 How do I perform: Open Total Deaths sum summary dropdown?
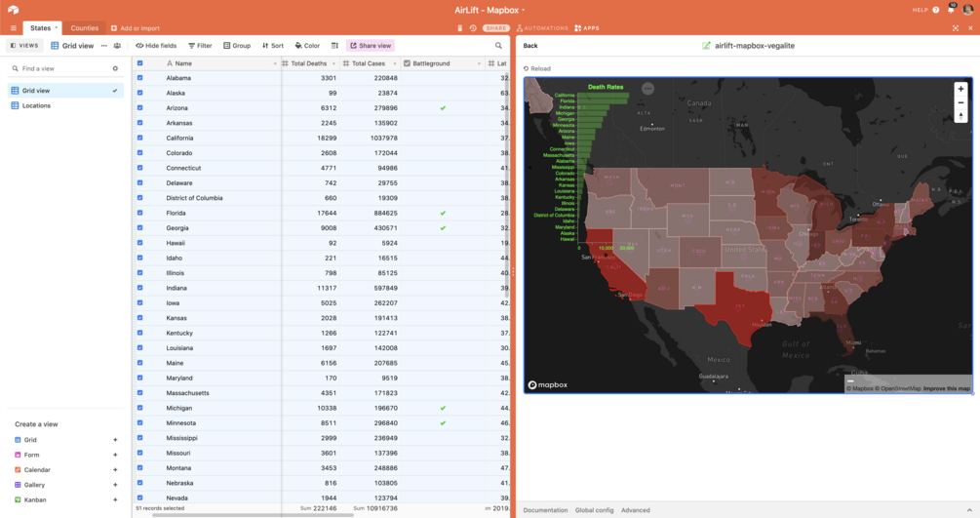tap(319, 508)
